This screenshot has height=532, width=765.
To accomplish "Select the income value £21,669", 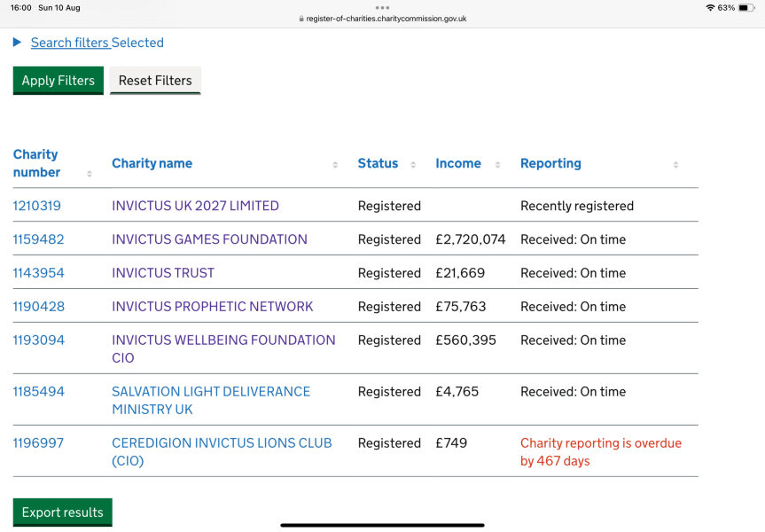I will point(460,273).
